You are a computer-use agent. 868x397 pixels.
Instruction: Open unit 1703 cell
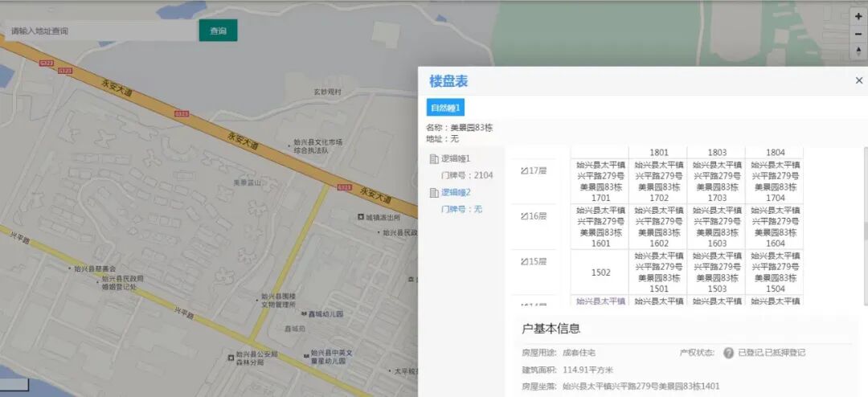click(717, 181)
